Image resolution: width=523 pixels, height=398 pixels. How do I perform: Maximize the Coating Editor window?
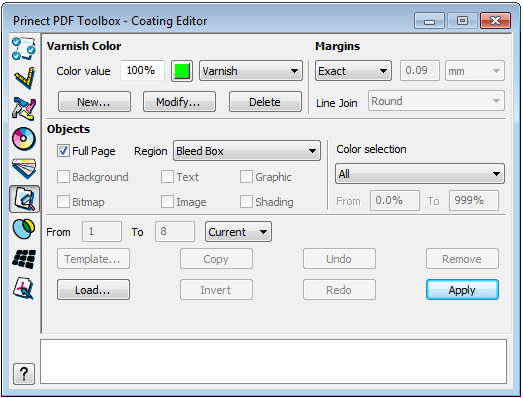pos(462,21)
